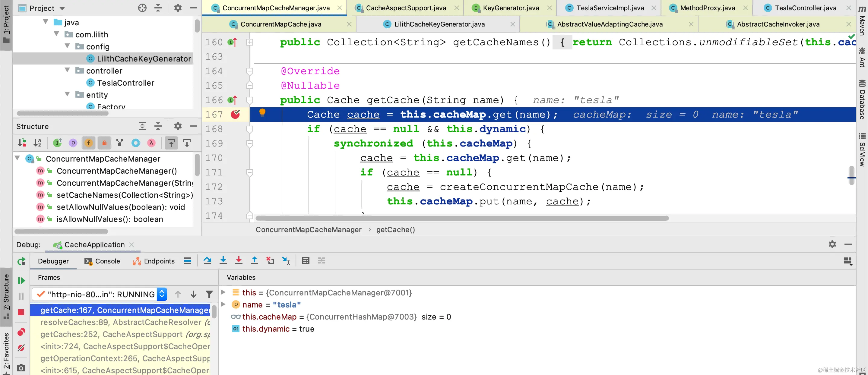Click Run to Cursor icon
Image resolution: width=868 pixels, height=375 pixels.
(x=286, y=260)
